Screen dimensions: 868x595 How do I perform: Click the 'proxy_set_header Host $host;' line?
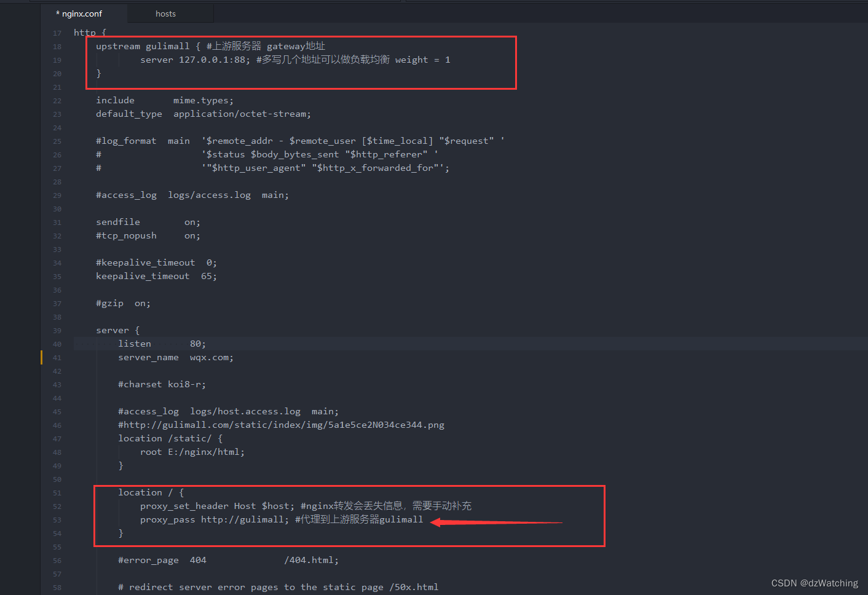coord(306,506)
